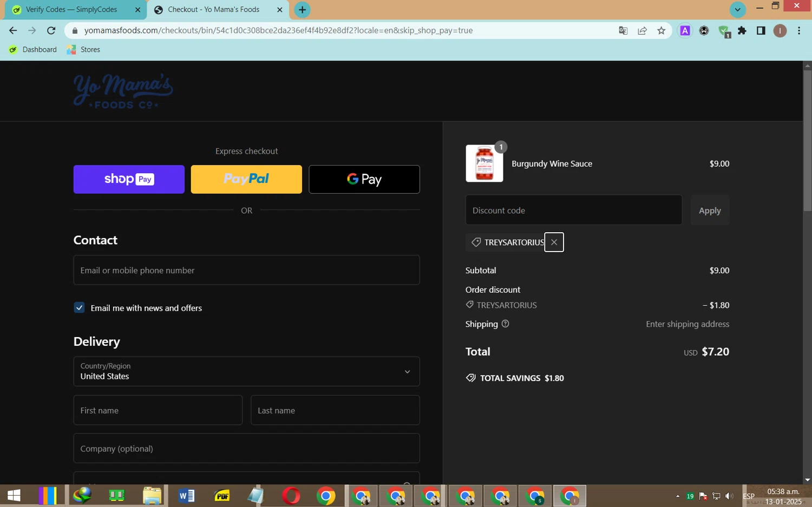Open the translate page icon
Image resolution: width=812 pixels, height=507 pixels.
623,31
